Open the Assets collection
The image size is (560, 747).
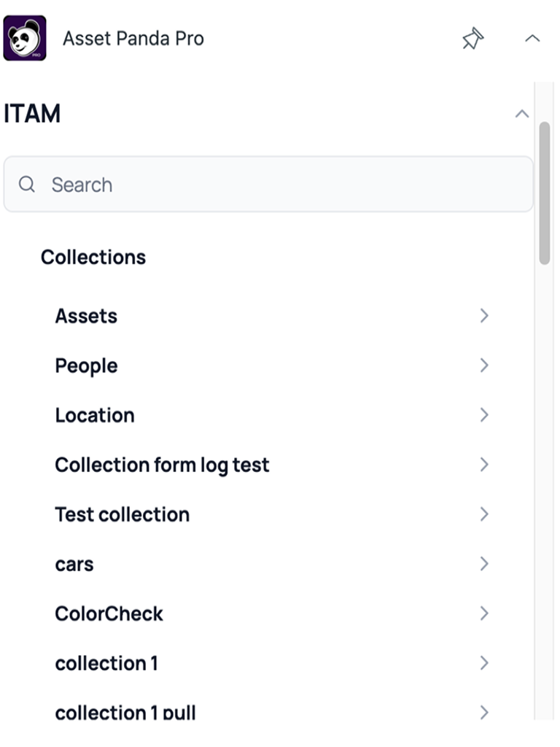pos(86,316)
